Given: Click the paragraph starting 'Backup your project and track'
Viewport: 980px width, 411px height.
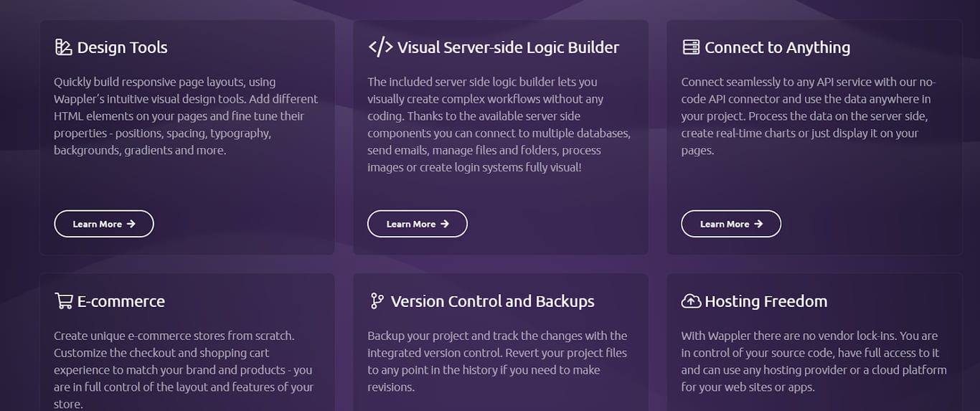Looking at the screenshot, I should 497,362.
